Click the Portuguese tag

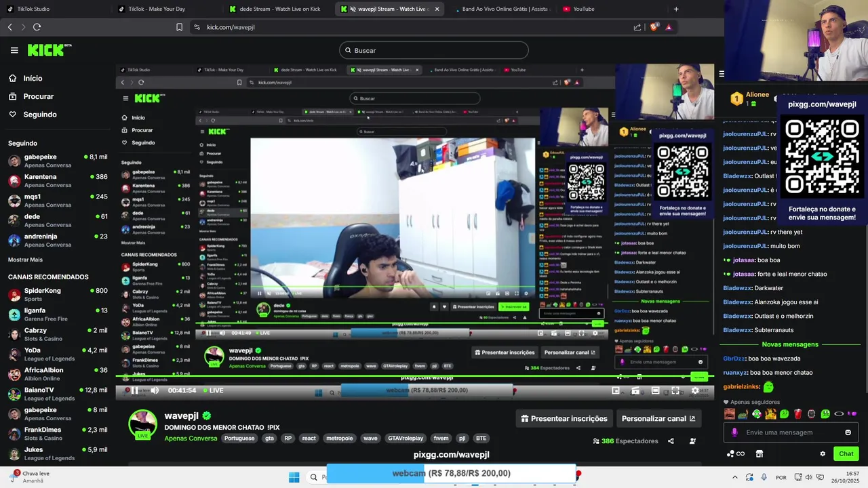[239, 439]
